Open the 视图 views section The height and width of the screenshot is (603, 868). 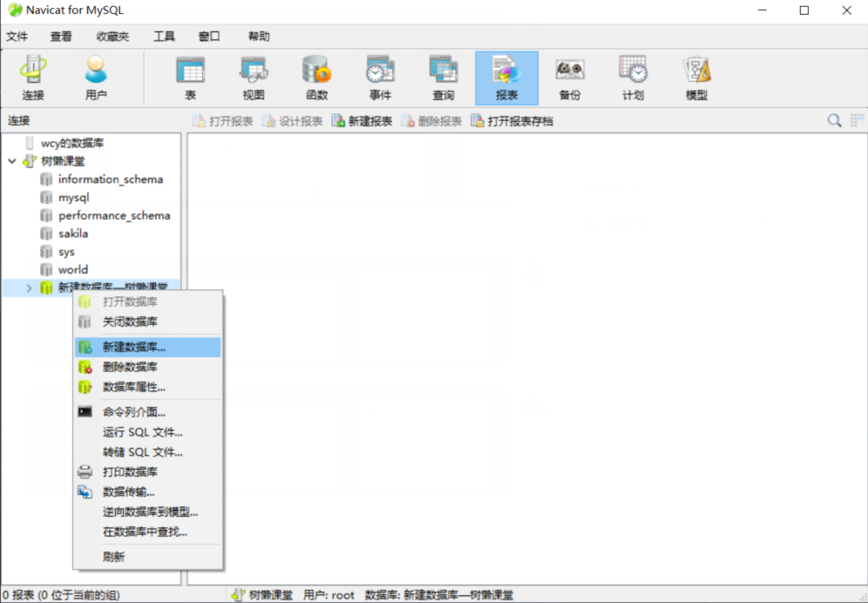click(254, 78)
